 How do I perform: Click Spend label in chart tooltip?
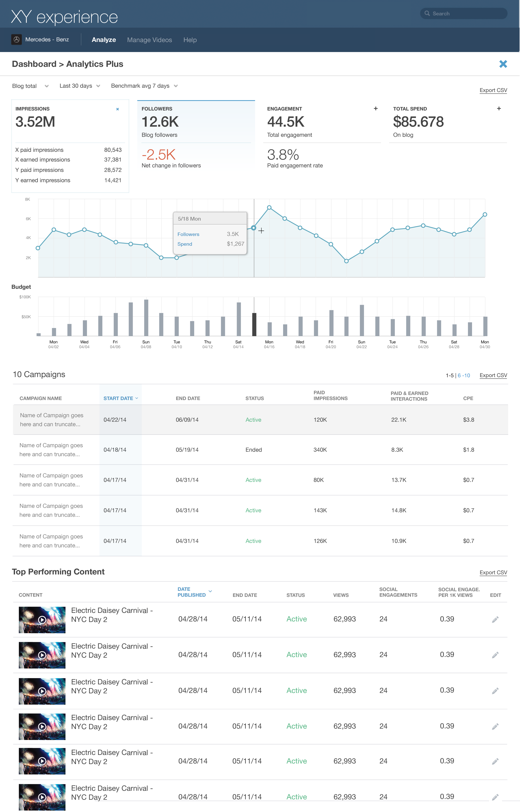pyautogui.click(x=185, y=244)
